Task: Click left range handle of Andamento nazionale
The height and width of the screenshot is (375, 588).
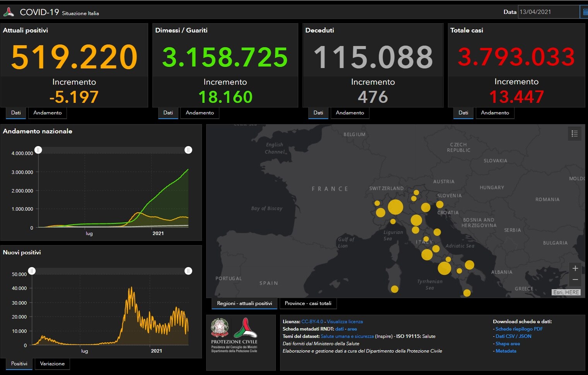Action: pyautogui.click(x=38, y=150)
